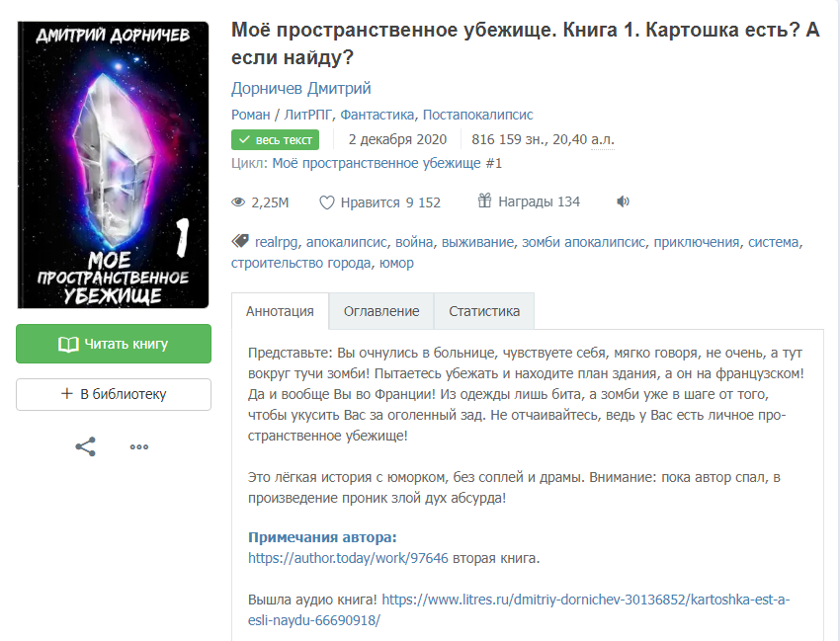The image size is (840, 641).
Task: Open author link Дорничев Дмитрий
Action: [301, 88]
